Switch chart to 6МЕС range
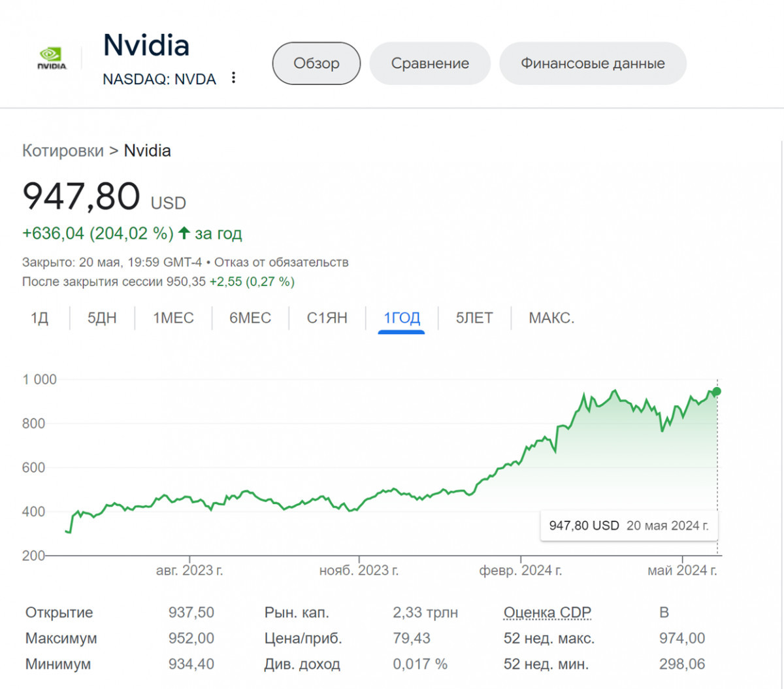 250,318
